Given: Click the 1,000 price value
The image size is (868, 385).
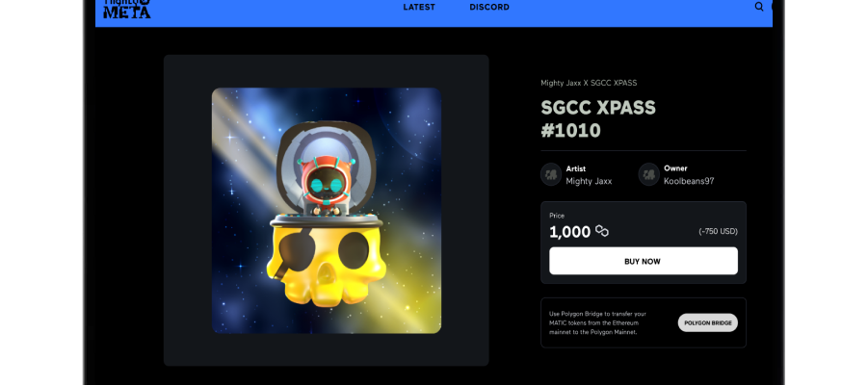Looking at the screenshot, I should pos(569,232).
